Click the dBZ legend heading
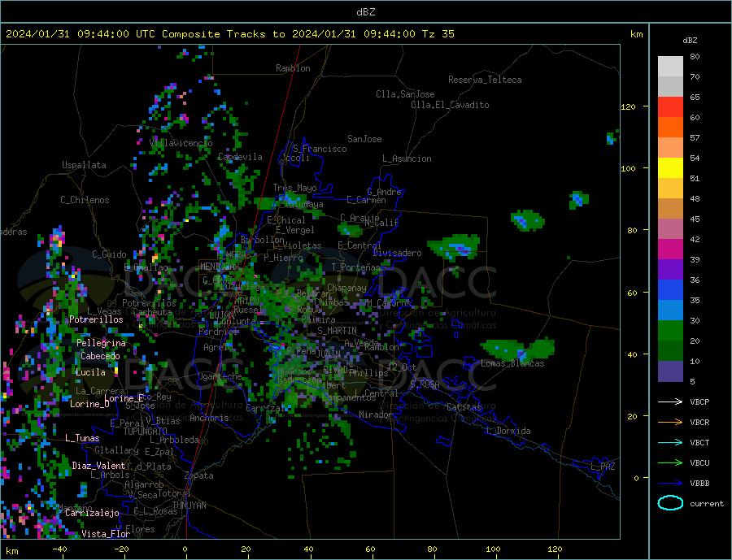Image resolution: width=732 pixels, height=560 pixels. 690,41
